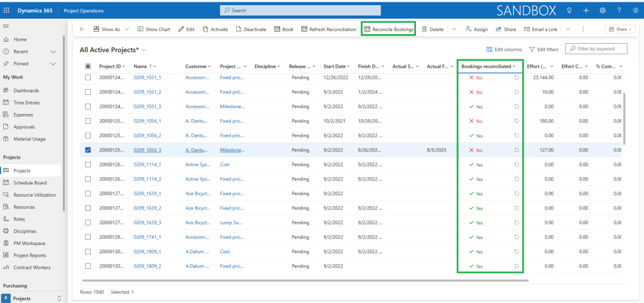
Task: Collapse the left navigation hamburger menu
Action: click(x=6, y=25)
